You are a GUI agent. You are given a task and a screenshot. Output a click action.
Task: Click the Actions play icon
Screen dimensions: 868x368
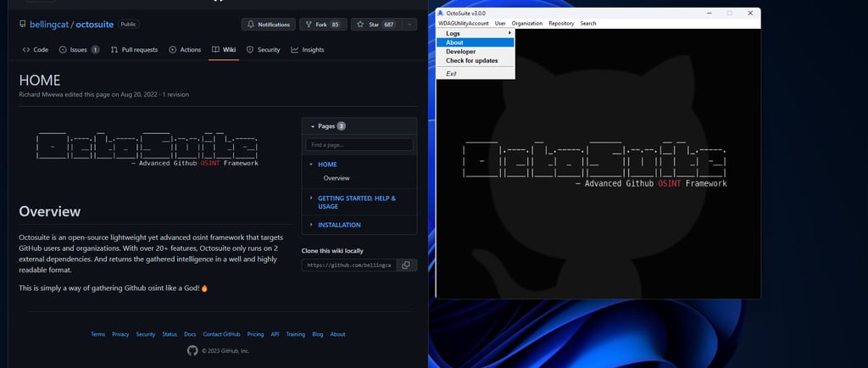[x=173, y=50]
